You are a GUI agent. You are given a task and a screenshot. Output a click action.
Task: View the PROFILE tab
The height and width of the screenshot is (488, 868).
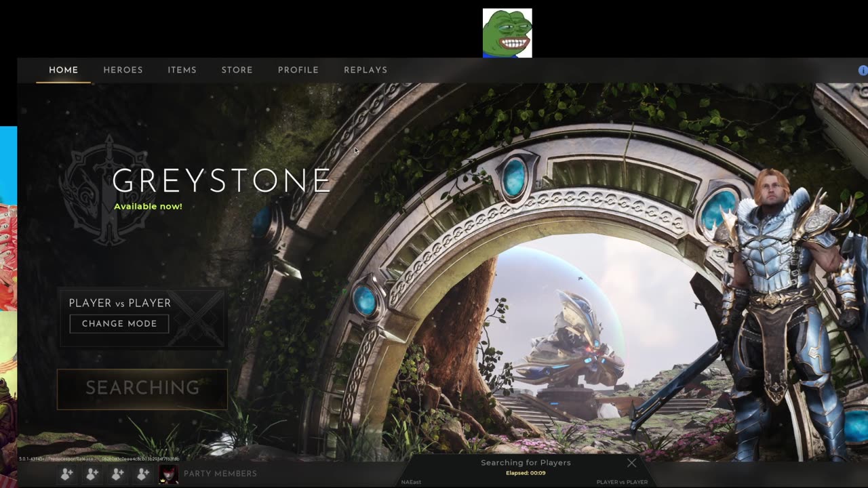click(x=298, y=70)
